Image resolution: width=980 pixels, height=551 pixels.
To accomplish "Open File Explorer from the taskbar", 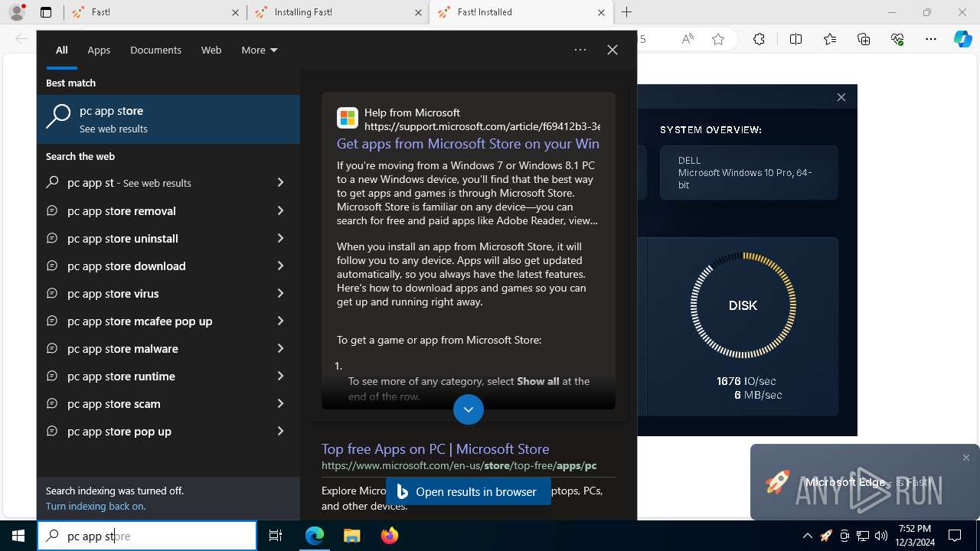I will (x=351, y=536).
